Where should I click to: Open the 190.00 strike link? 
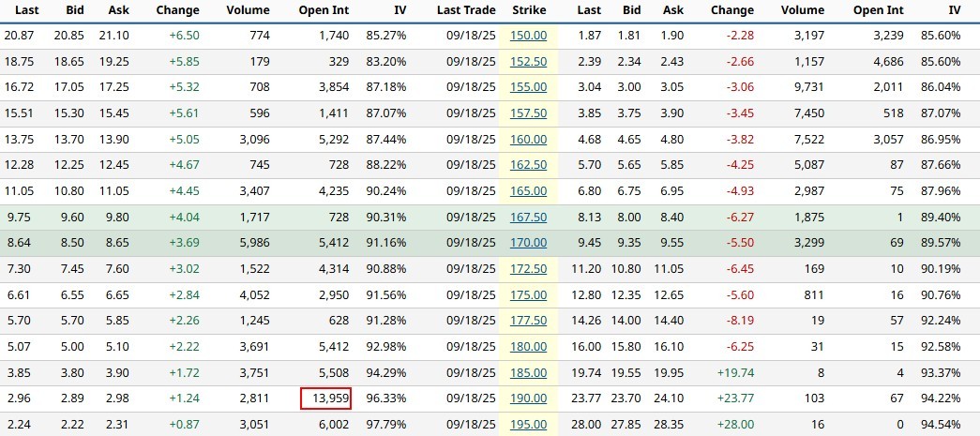pyautogui.click(x=529, y=398)
